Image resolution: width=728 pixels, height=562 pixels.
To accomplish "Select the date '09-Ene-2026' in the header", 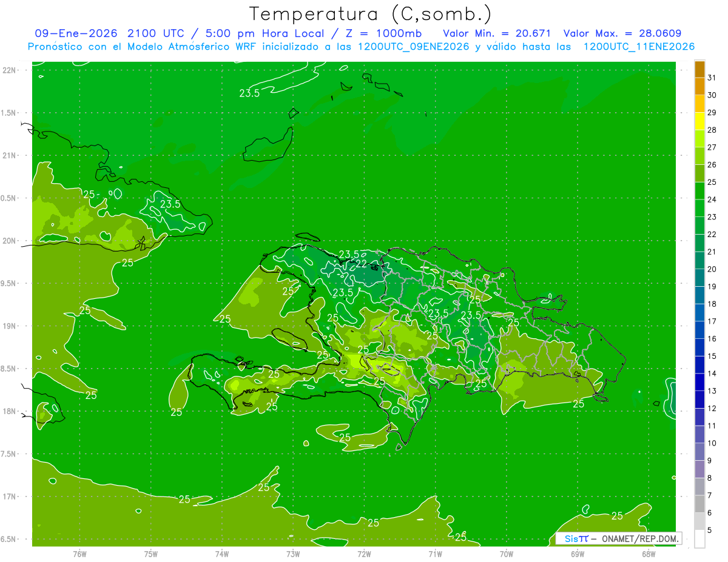I will pyautogui.click(x=76, y=33).
